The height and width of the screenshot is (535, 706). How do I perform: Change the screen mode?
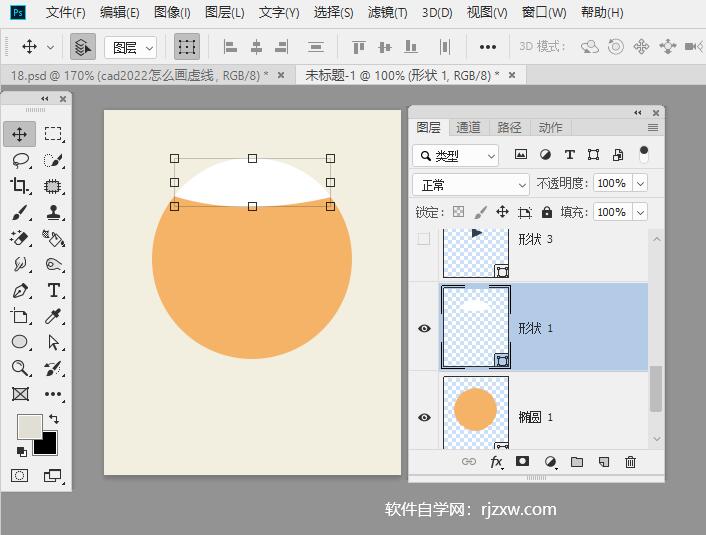pyautogui.click(x=53, y=476)
